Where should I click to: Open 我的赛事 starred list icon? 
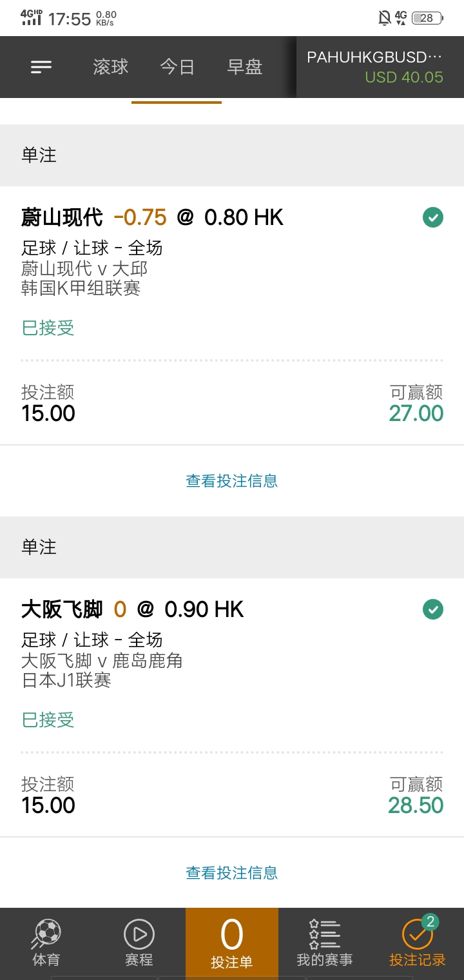pos(324,934)
